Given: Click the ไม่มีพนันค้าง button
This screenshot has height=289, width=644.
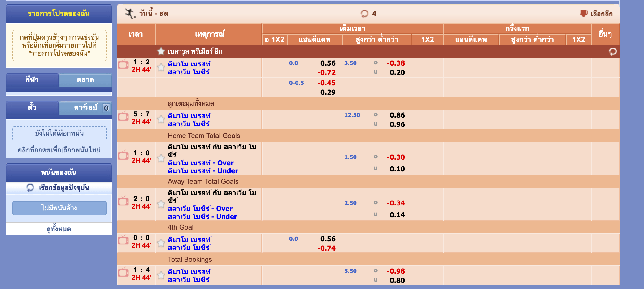Looking at the screenshot, I should 59,208.
